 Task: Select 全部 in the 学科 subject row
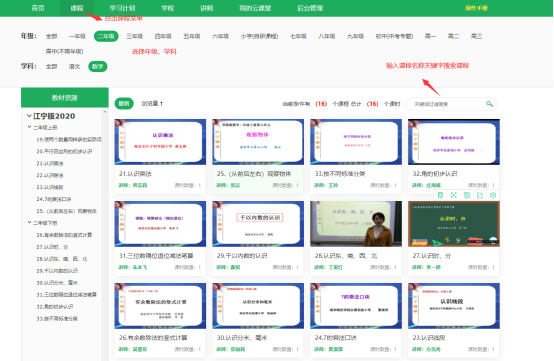52,66
